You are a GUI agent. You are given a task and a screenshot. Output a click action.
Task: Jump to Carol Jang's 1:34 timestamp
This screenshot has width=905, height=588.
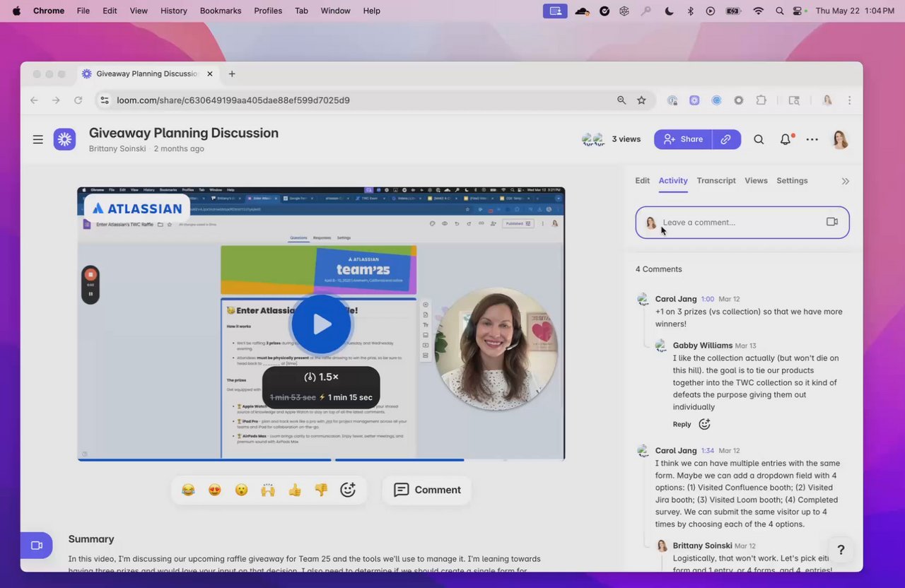708,450
